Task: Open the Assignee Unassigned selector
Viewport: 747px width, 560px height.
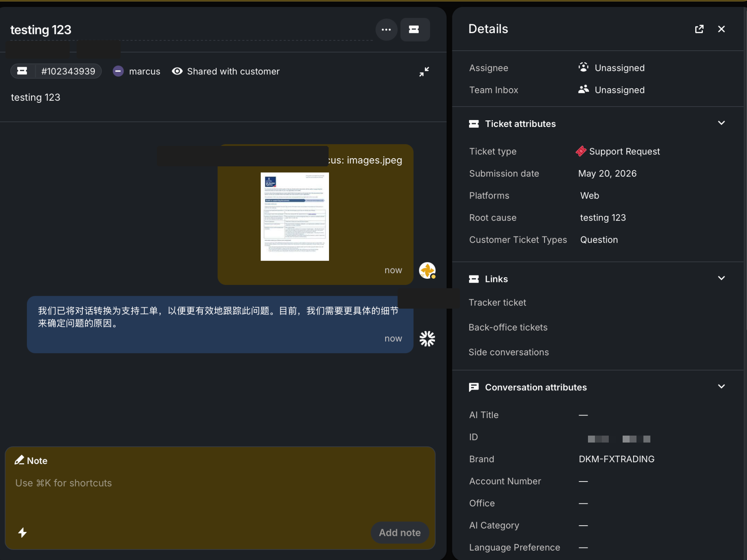Action: pos(612,68)
